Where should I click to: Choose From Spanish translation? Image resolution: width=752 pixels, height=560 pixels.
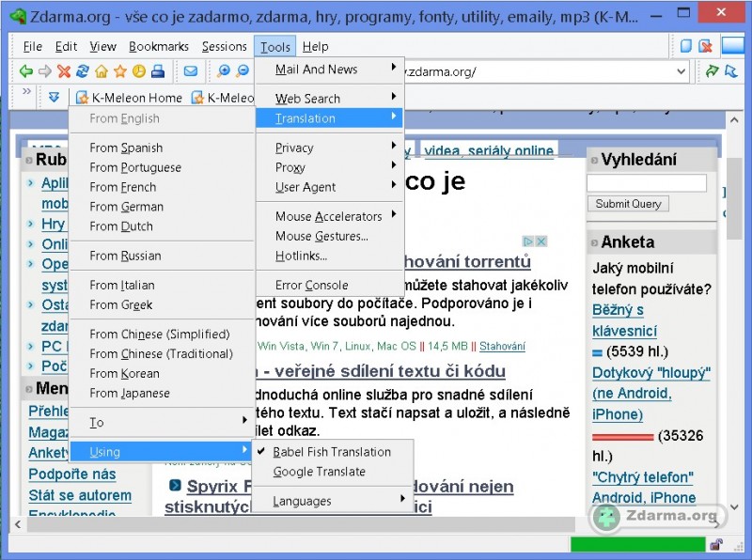pyautogui.click(x=162, y=148)
